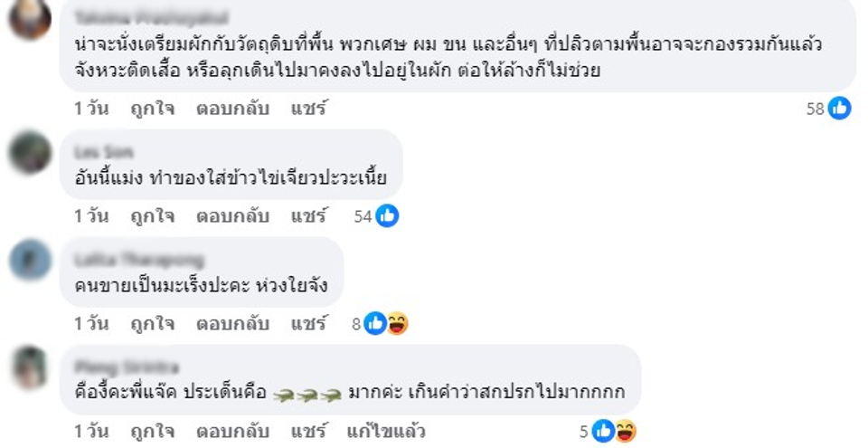Open the 'แก้ไขแล้ว' edit history link
This screenshot has width=868, height=448.
386,431
